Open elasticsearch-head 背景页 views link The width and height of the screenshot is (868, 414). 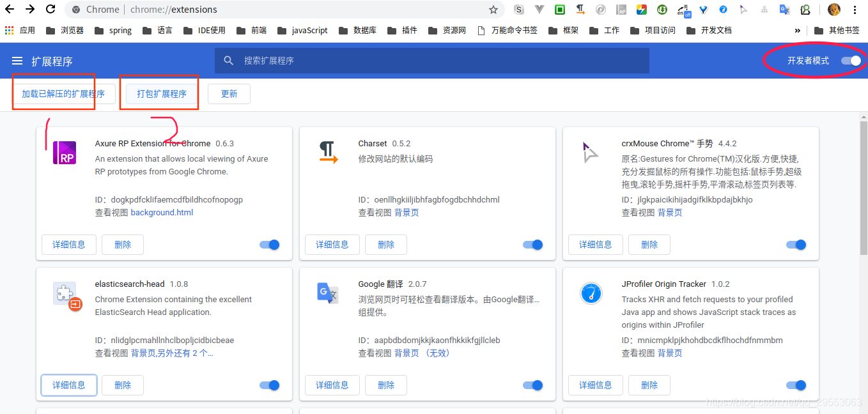(x=172, y=353)
